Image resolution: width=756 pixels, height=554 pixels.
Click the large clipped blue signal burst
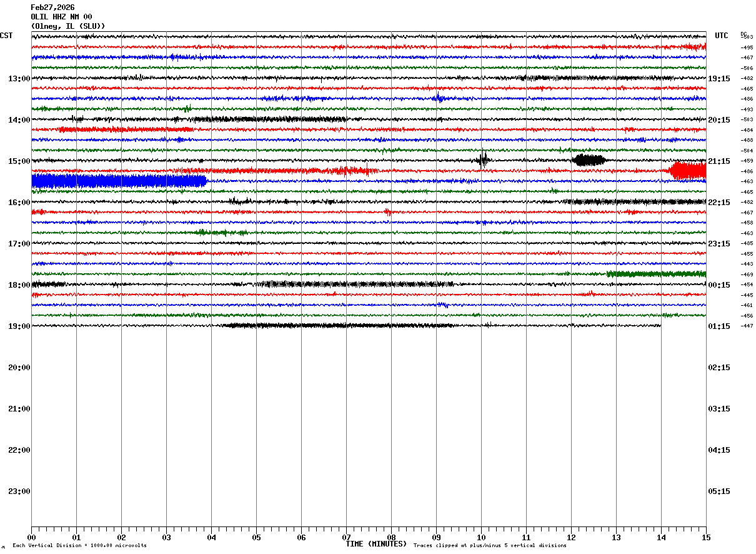point(119,181)
